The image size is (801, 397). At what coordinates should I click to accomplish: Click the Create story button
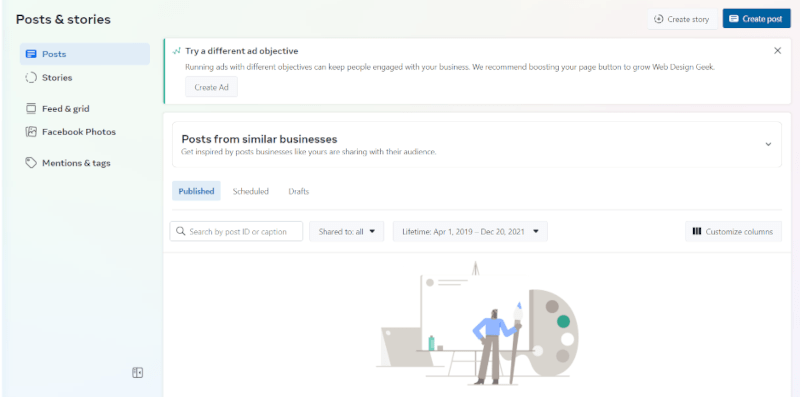(x=682, y=19)
